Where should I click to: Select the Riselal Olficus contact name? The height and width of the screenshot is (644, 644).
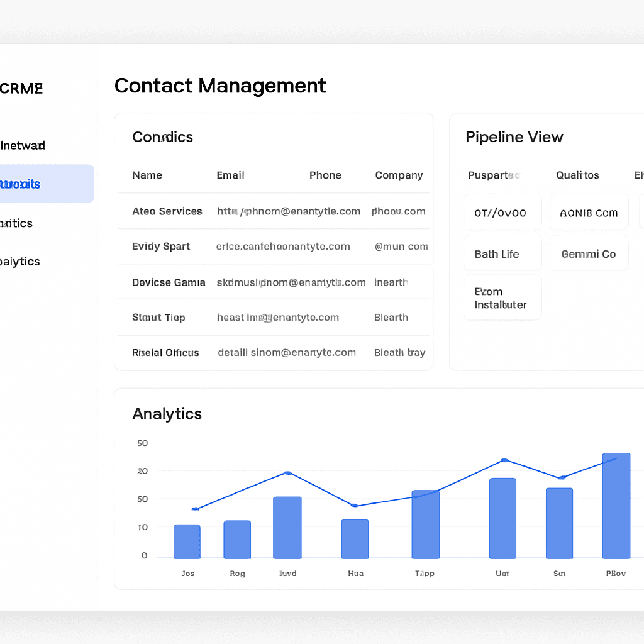pos(165,353)
